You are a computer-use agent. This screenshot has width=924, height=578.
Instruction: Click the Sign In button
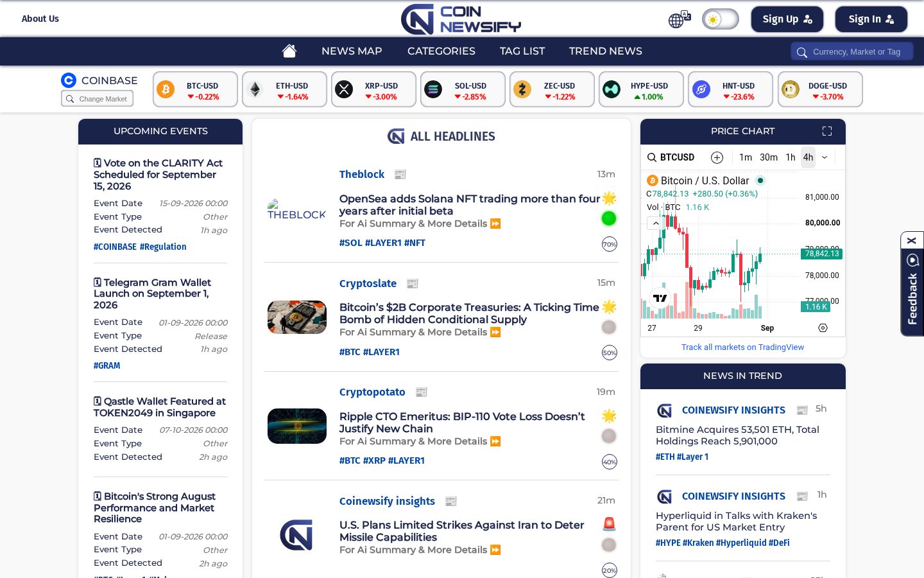click(x=871, y=19)
